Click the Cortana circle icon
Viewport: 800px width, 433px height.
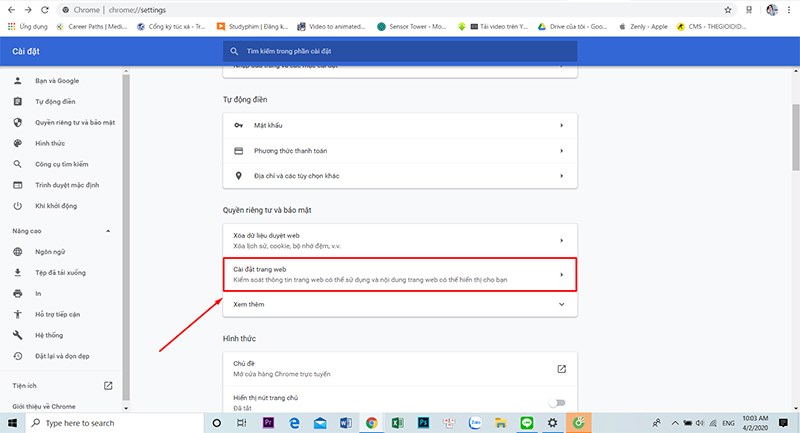coord(216,423)
